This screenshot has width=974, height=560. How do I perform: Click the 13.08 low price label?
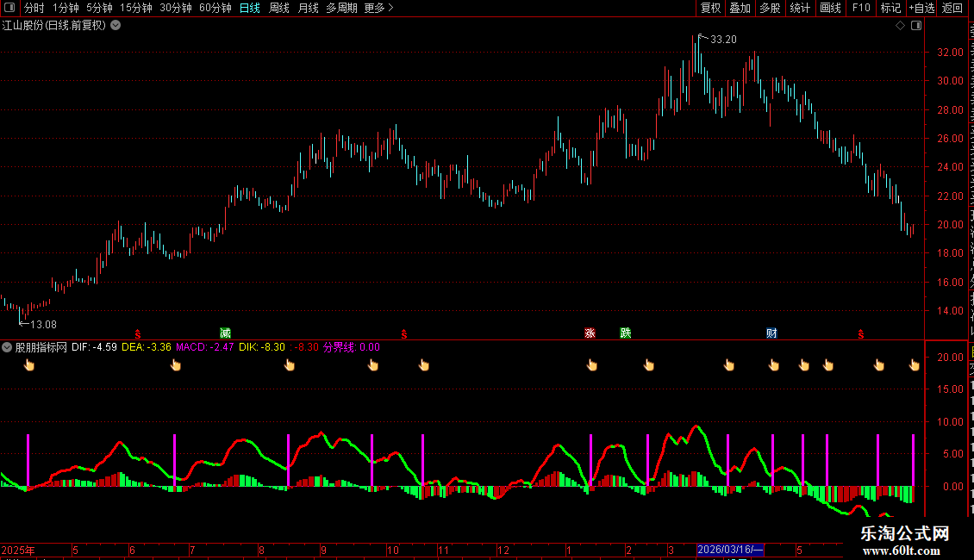[43, 325]
